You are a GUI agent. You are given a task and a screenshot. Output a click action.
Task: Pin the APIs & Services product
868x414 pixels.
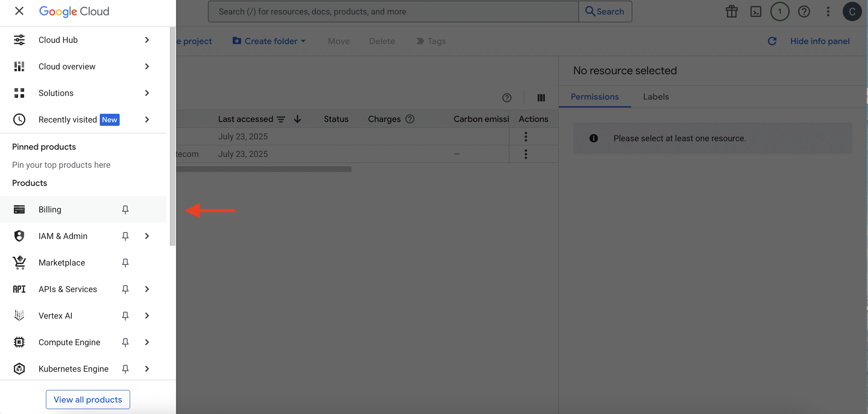point(125,289)
